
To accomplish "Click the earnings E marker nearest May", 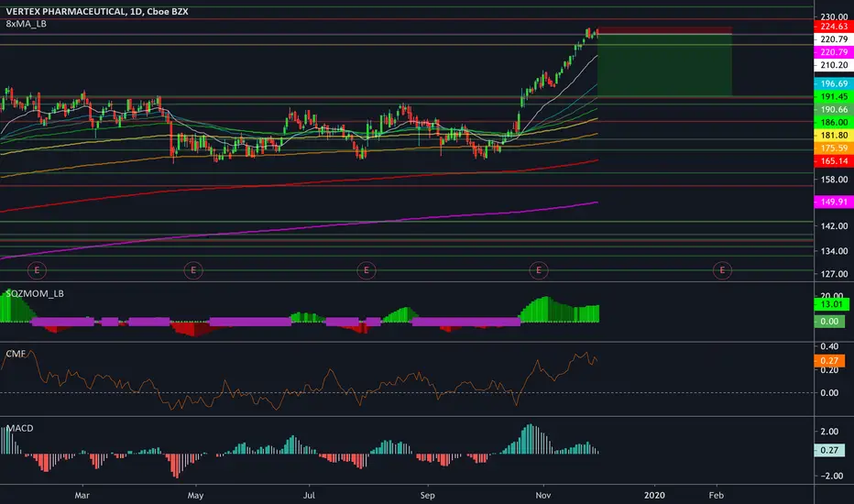I will pyautogui.click(x=193, y=270).
